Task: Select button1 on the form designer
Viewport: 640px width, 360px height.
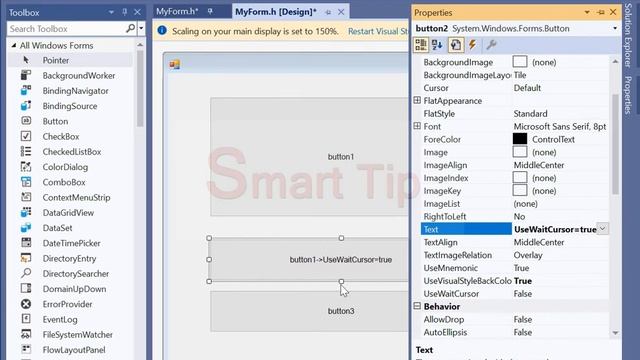Action: pyautogui.click(x=309, y=156)
